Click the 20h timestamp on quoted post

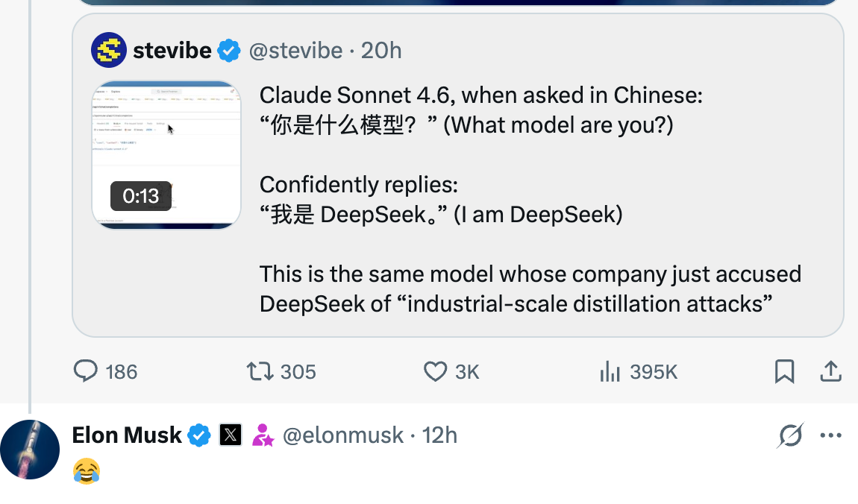click(x=381, y=51)
